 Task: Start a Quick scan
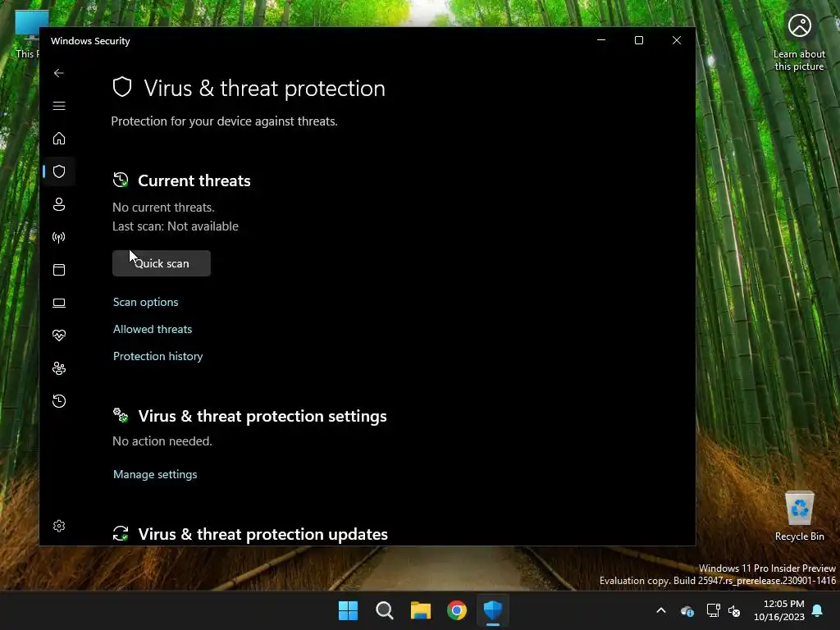pos(162,263)
